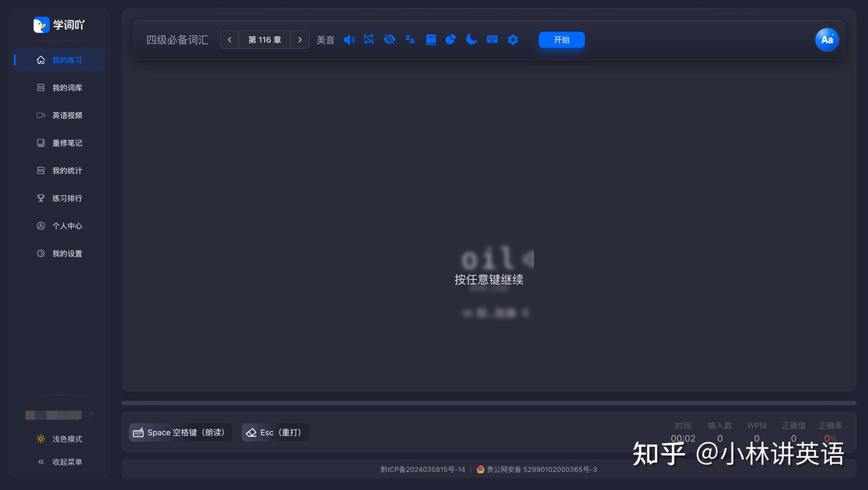Open 我的练习 in sidebar

tap(59, 60)
